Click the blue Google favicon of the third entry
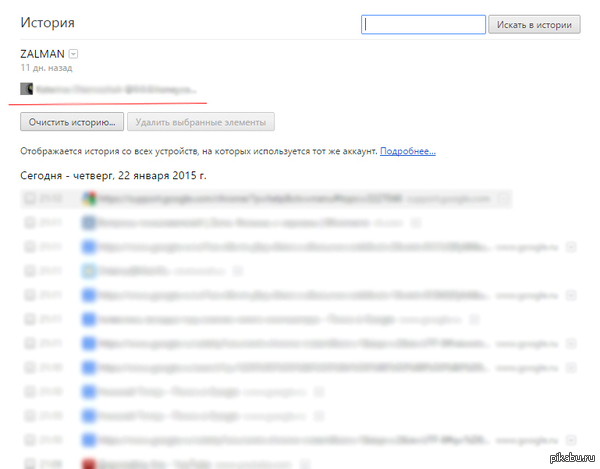The width and height of the screenshot is (600, 469). pos(89,247)
